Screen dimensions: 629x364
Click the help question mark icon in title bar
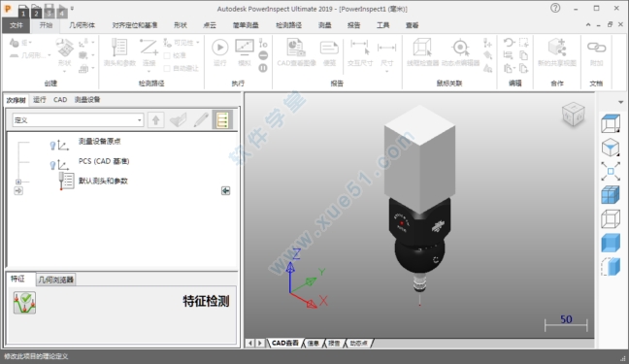coord(555,8)
